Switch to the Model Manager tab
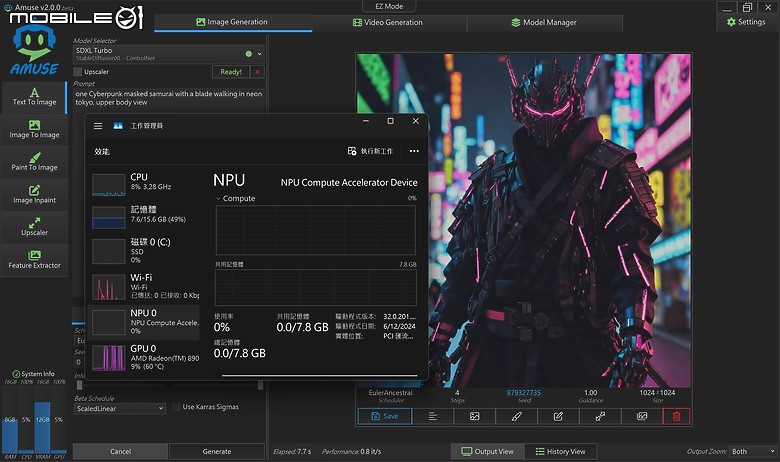The width and height of the screenshot is (780, 462). [x=544, y=22]
